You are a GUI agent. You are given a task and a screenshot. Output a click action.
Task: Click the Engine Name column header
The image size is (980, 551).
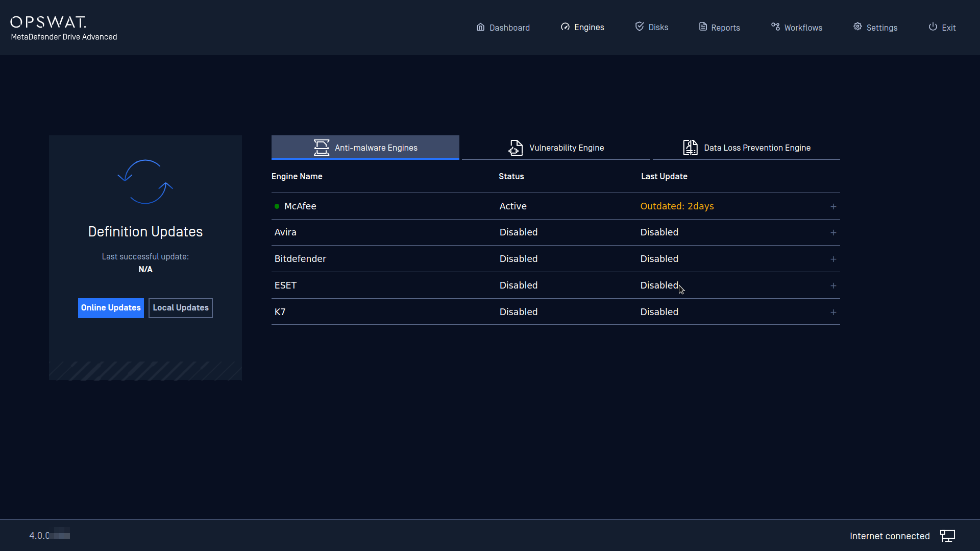297,176
